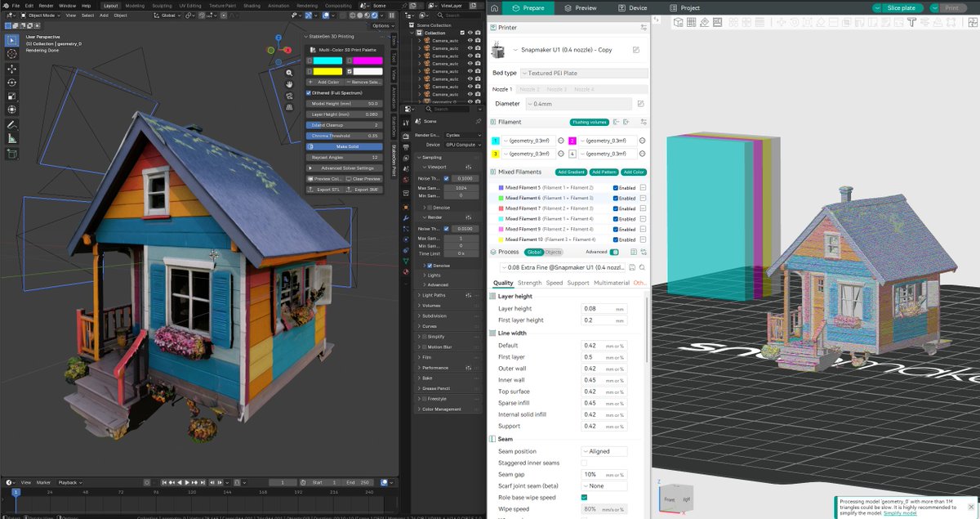Open the Seam position dropdown
The width and height of the screenshot is (980, 519).
click(604, 451)
